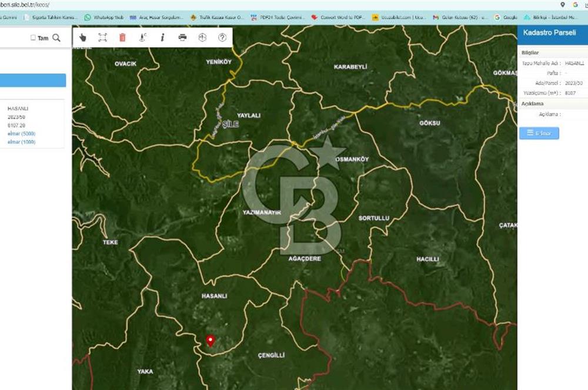Open the WhatsApp Web bookmark

[x=103, y=18]
